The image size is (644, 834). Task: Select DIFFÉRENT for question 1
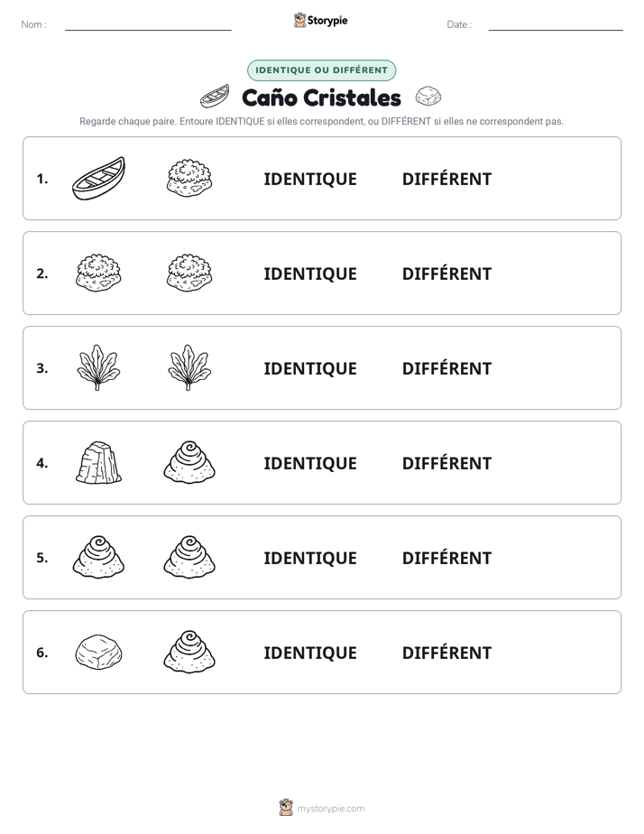(x=446, y=179)
